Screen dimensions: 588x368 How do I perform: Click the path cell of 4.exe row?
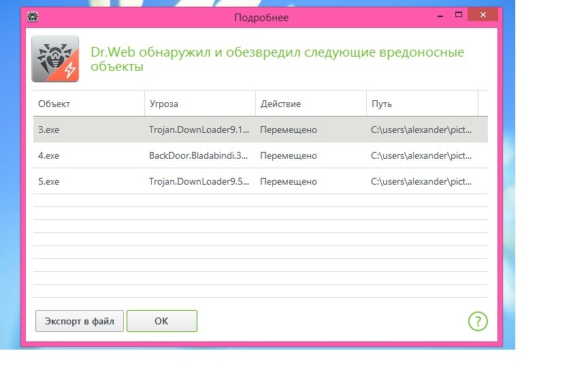pos(421,155)
